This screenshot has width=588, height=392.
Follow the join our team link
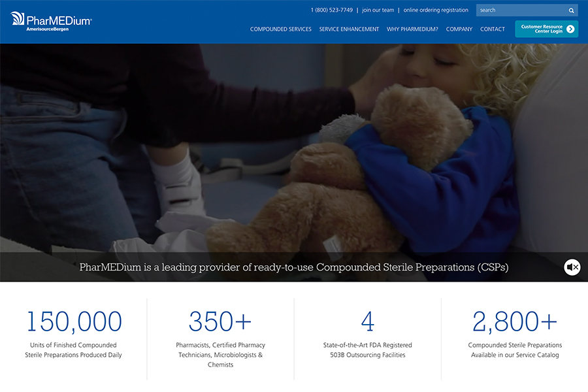[x=378, y=10]
